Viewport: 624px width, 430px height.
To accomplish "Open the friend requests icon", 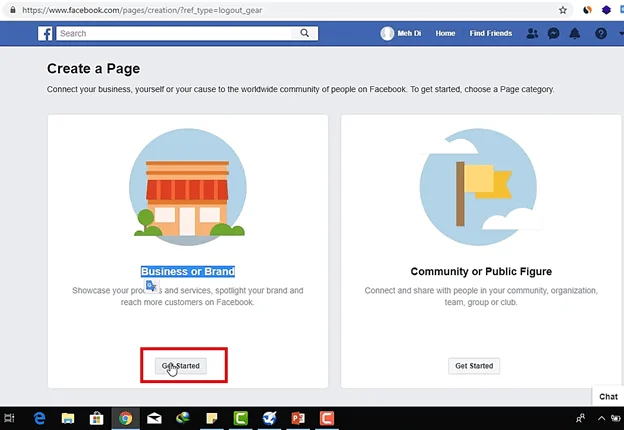I will [531, 33].
